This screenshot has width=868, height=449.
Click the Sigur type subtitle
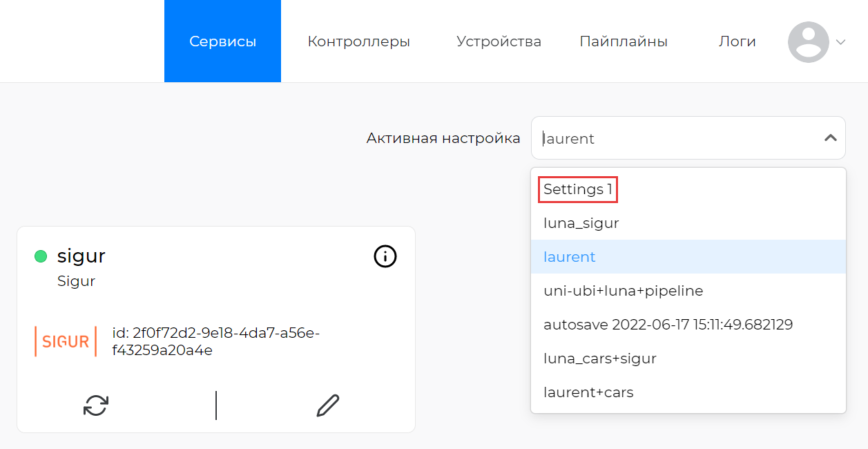[76, 281]
